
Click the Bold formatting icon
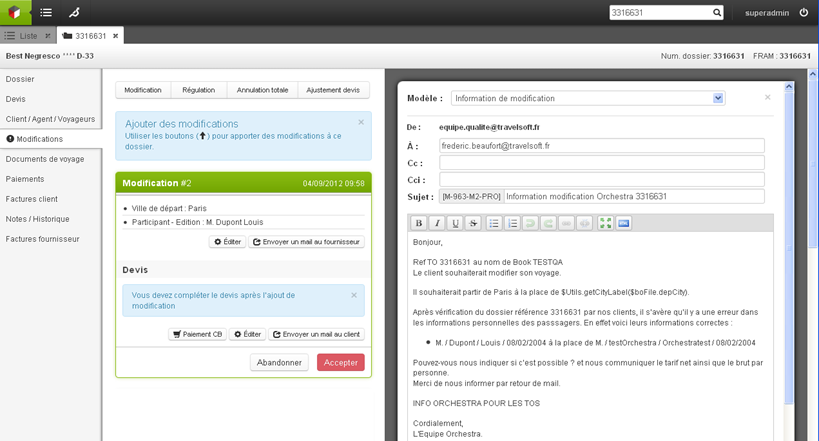coord(419,223)
